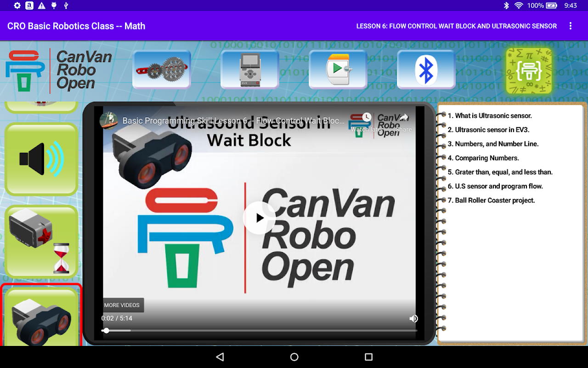Image resolution: width=588 pixels, height=368 pixels.
Task: Click the video time '0:02 / 5:14'
Action: (x=117, y=318)
